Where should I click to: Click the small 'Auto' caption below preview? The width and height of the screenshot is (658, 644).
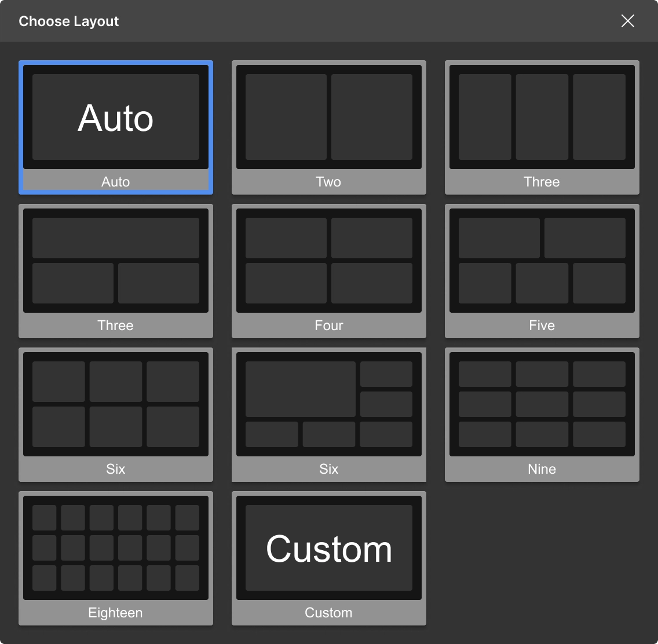pyautogui.click(x=116, y=182)
